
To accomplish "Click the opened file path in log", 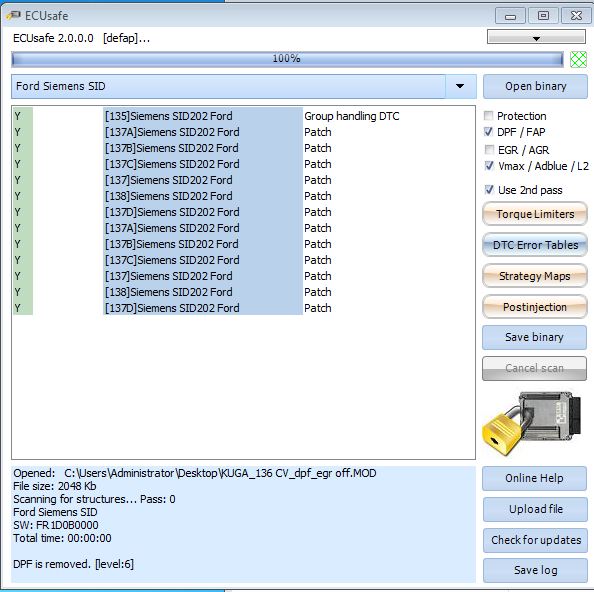I will click(220, 473).
